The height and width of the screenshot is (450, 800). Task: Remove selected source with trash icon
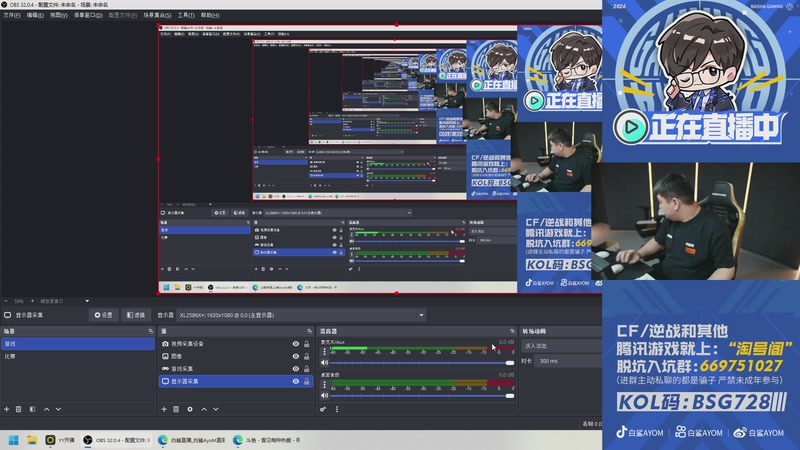(x=176, y=409)
